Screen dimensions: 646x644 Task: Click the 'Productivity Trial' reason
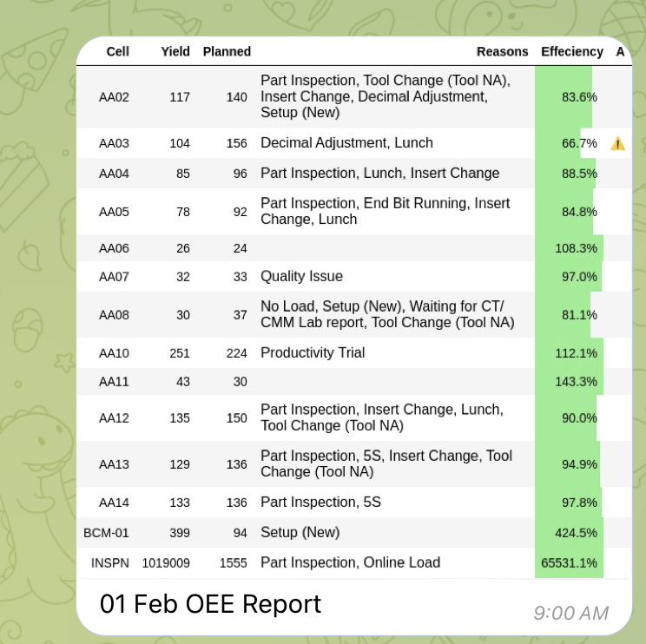pos(313,353)
